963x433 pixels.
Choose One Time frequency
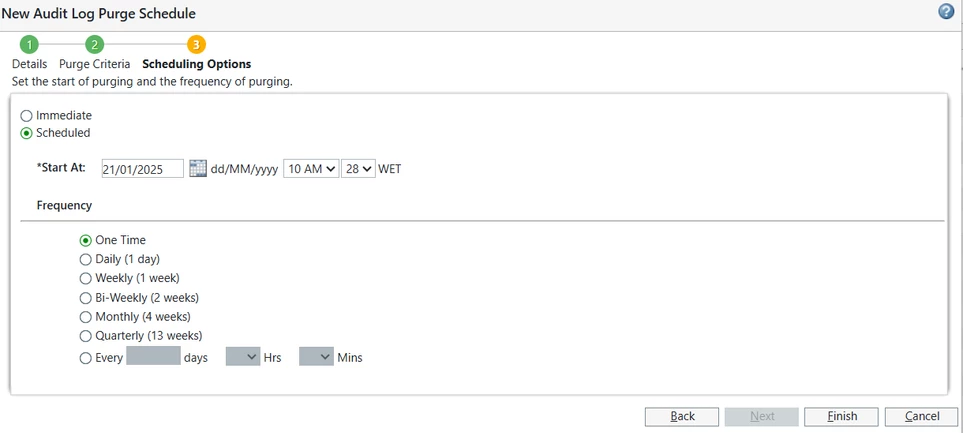click(85, 240)
